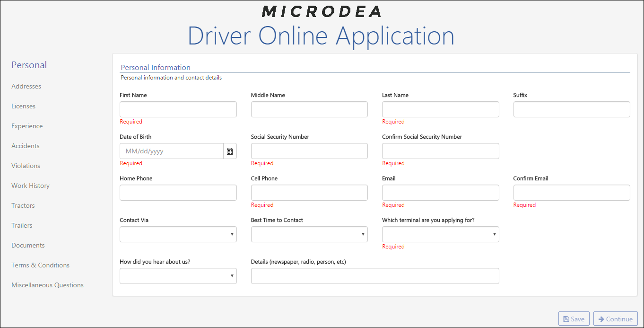Go to the Experience section

tap(27, 126)
